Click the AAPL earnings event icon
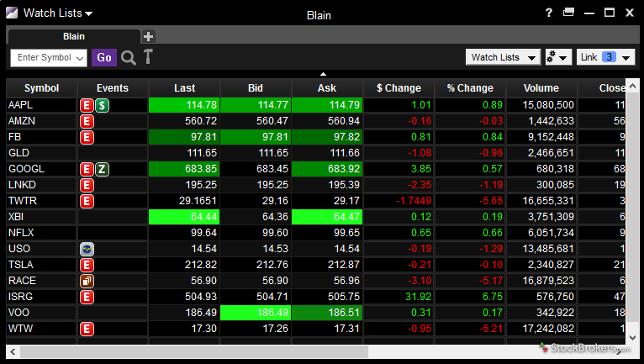 click(x=87, y=106)
